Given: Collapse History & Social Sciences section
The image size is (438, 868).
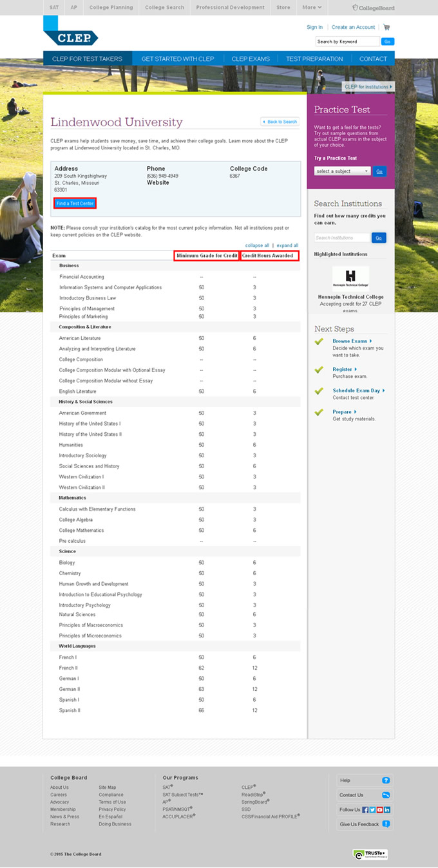Looking at the screenshot, I should click(x=175, y=402).
